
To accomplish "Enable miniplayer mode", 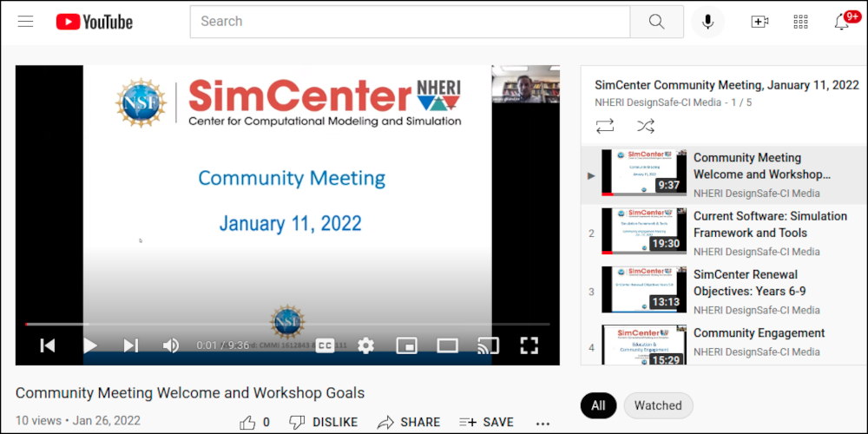I will (x=406, y=345).
